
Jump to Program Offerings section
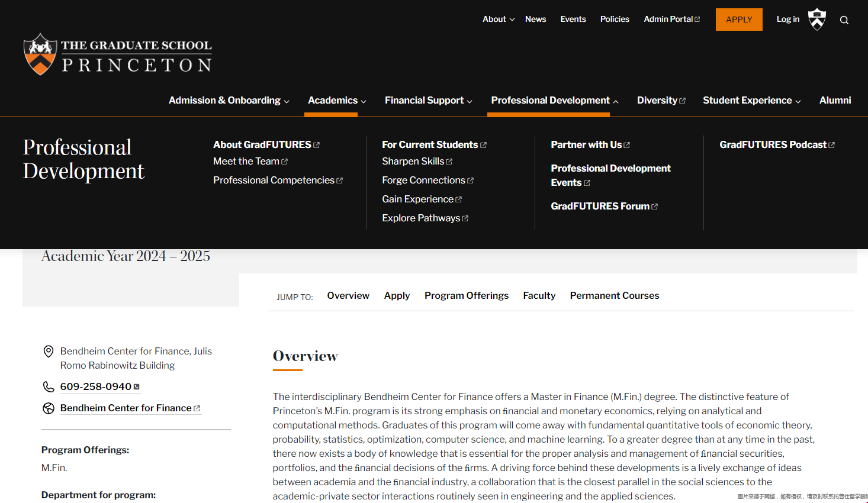(467, 296)
